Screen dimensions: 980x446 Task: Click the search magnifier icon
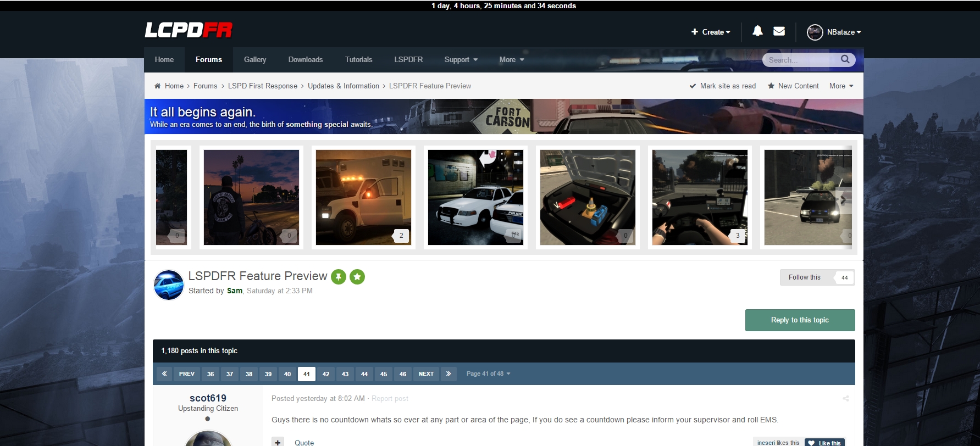pyautogui.click(x=845, y=59)
